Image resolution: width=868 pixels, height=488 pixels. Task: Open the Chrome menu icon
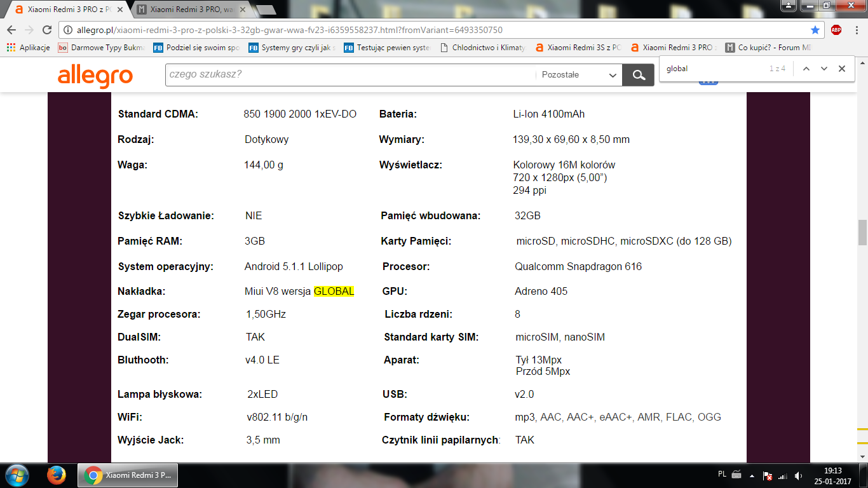(x=856, y=30)
